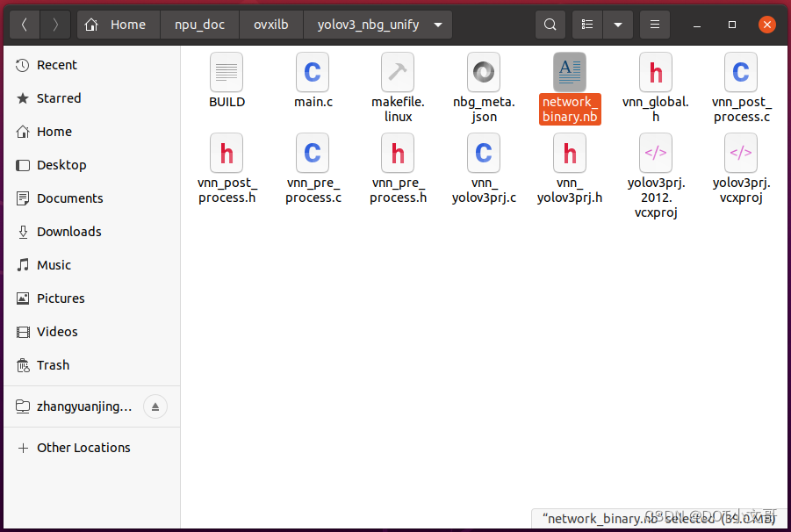This screenshot has width=791, height=532.
Task: Open Videos in the sidebar
Action: 92,331
